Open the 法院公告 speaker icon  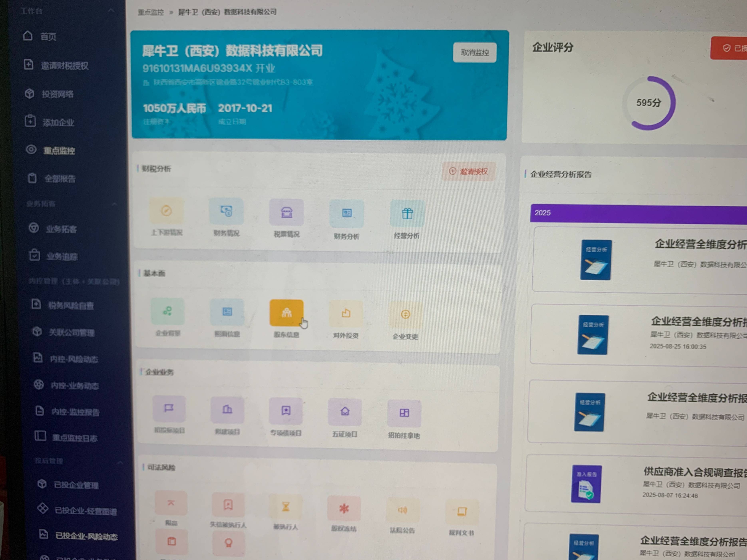click(403, 510)
